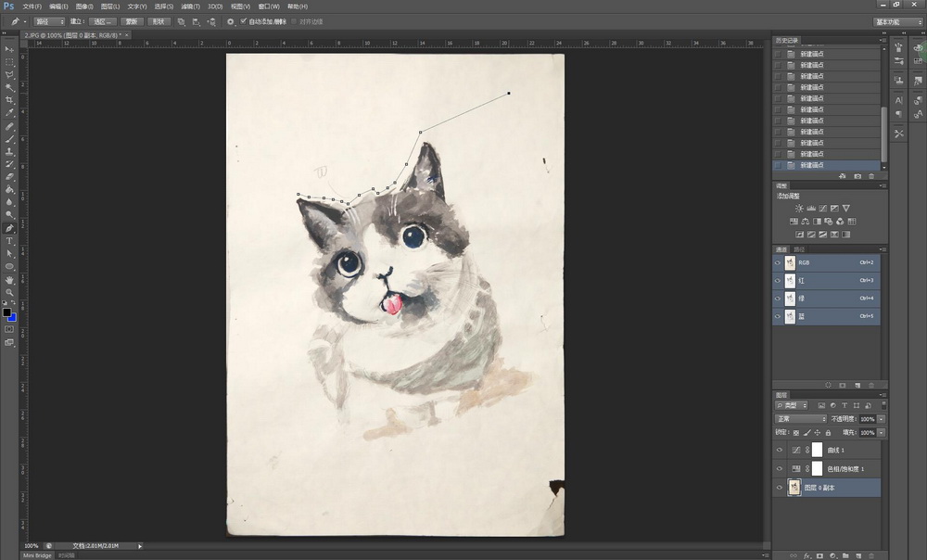Viewport: 927px width, 560px height.
Task: Select the Zoom tool in the toolbox
Action: (9, 292)
